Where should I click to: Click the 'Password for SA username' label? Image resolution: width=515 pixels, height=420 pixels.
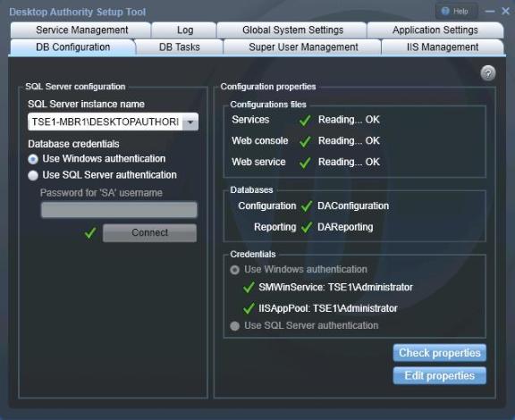click(101, 193)
